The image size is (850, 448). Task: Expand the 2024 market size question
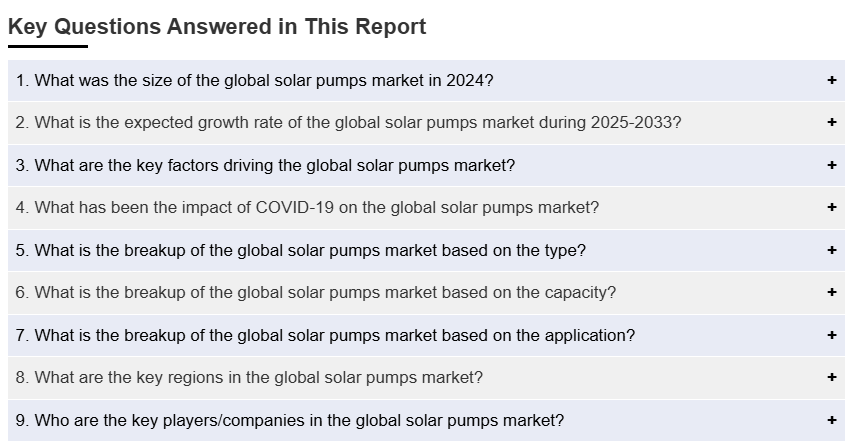click(x=254, y=80)
